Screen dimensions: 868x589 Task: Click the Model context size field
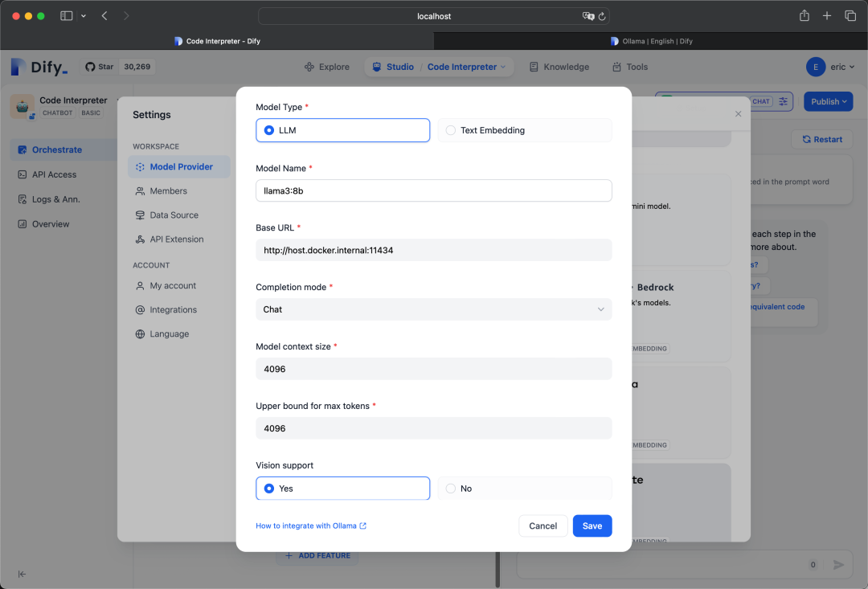pos(433,369)
